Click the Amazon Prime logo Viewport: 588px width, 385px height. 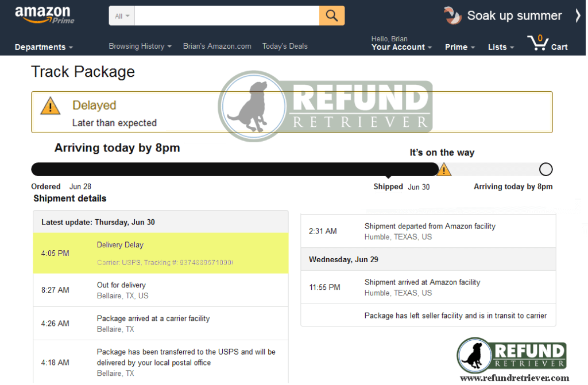pyautogui.click(x=44, y=15)
